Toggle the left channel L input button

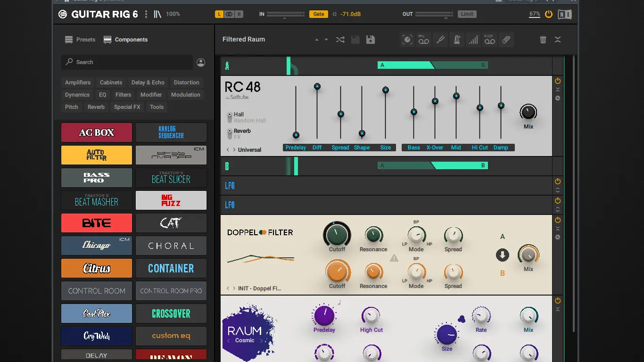point(219,14)
